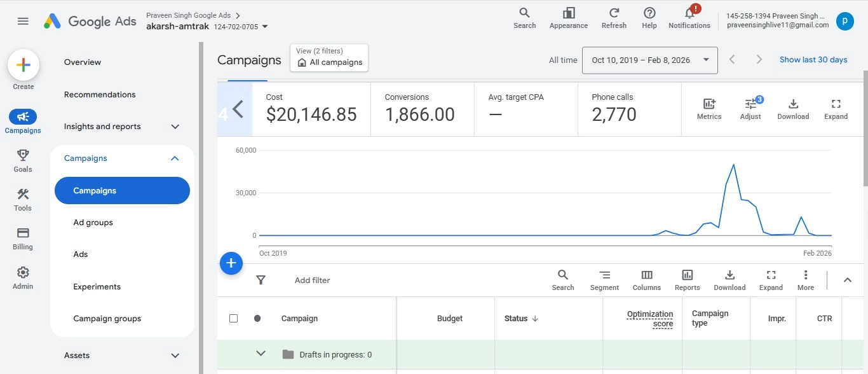Click the Create plus button in sidebar

point(24,65)
